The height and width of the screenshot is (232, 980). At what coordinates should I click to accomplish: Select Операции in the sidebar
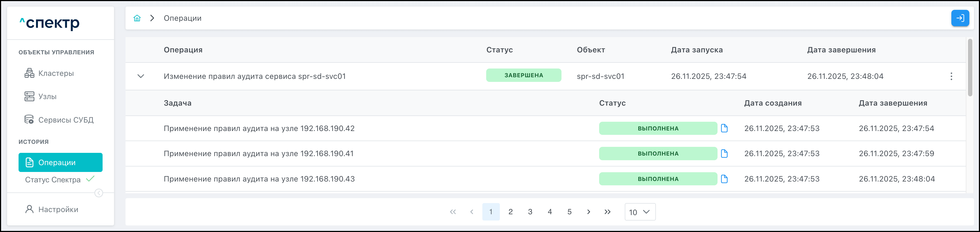[x=61, y=162]
